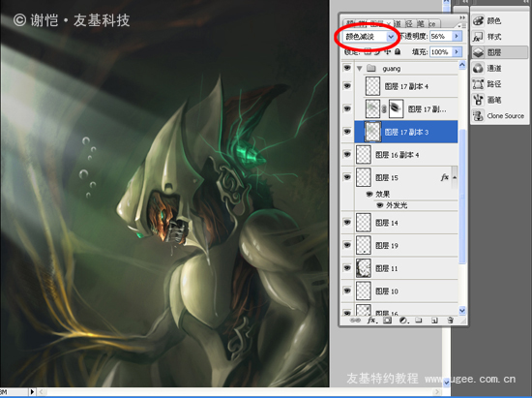Click the add layer style fx icon
This screenshot has width=532, height=398.
click(x=371, y=321)
